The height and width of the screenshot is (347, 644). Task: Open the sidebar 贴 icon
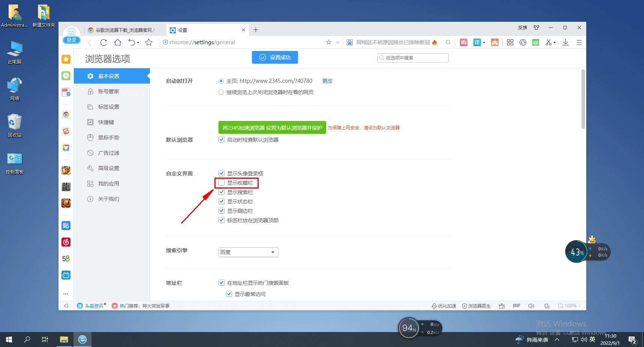pyautogui.click(x=66, y=226)
